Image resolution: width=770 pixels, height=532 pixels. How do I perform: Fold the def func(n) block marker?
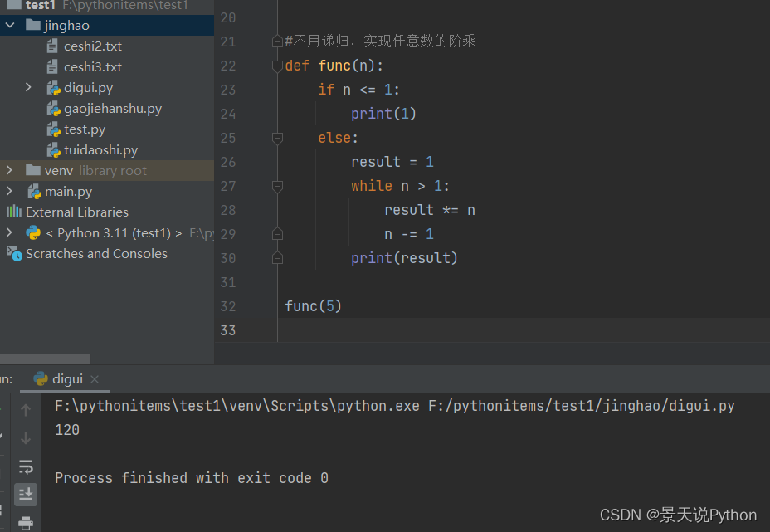[x=277, y=66]
